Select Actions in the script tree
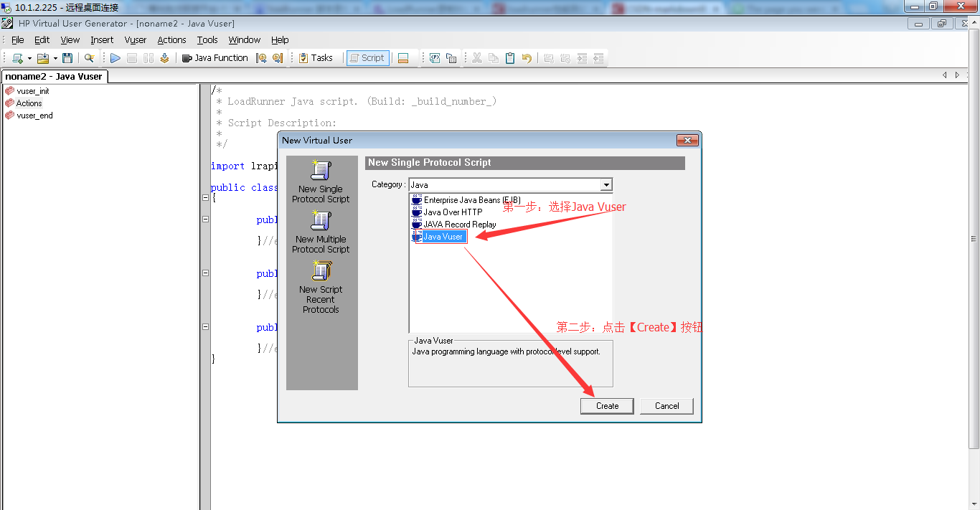Screen dimensions: 980x510 coord(29,103)
